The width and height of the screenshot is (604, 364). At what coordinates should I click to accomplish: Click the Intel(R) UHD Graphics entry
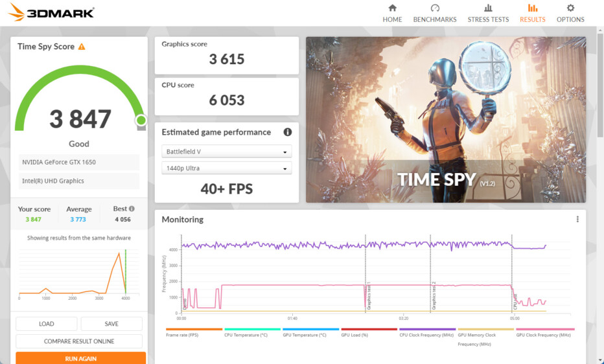coord(79,181)
